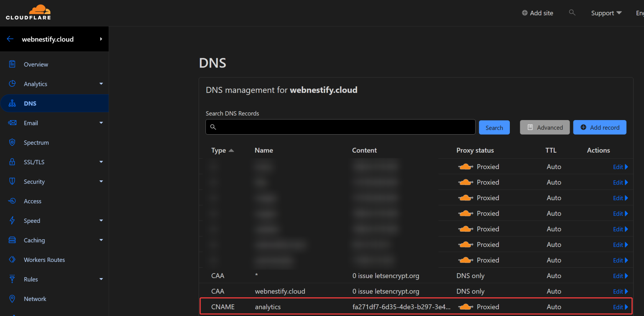Edit the analytics CNAME record
Image resolution: width=644 pixels, height=316 pixels.
620,307
